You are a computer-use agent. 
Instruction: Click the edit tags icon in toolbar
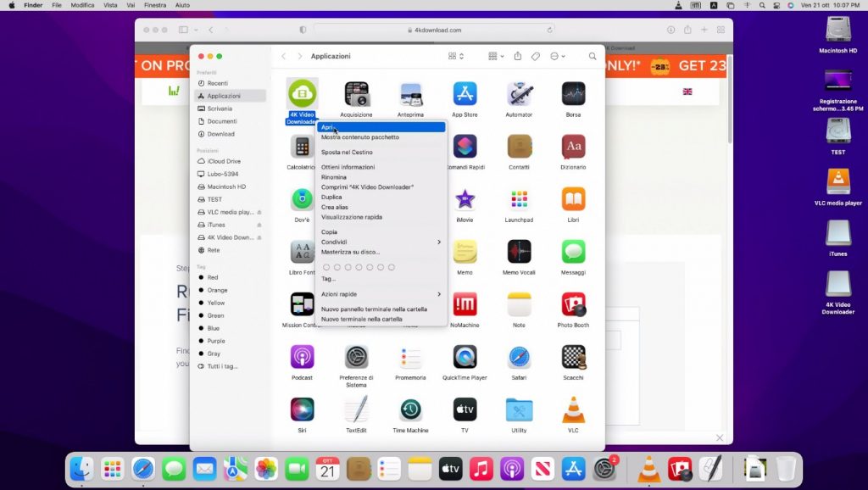click(536, 56)
